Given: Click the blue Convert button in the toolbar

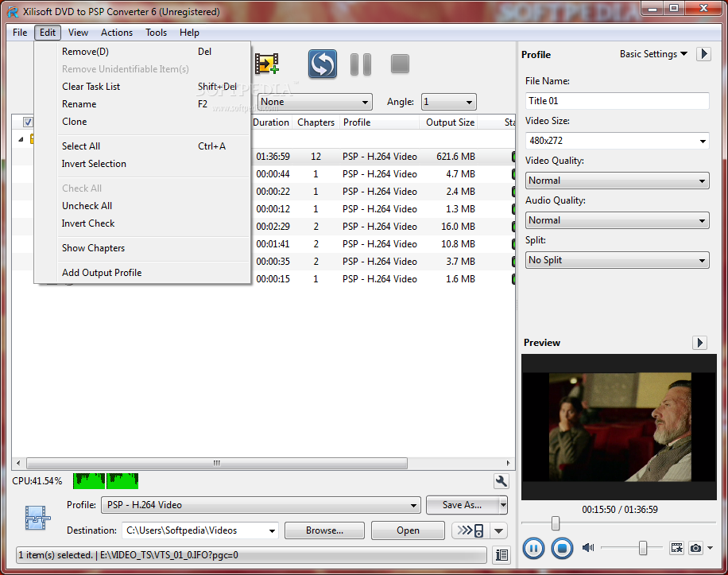Looking at the screenshot, I should coord(323,64).
